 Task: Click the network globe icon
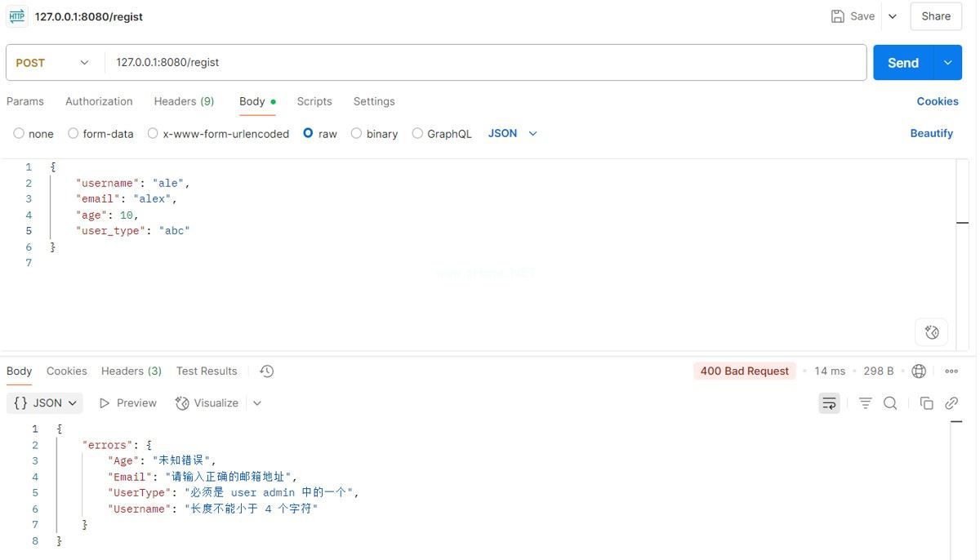click(x=919, y=371)
